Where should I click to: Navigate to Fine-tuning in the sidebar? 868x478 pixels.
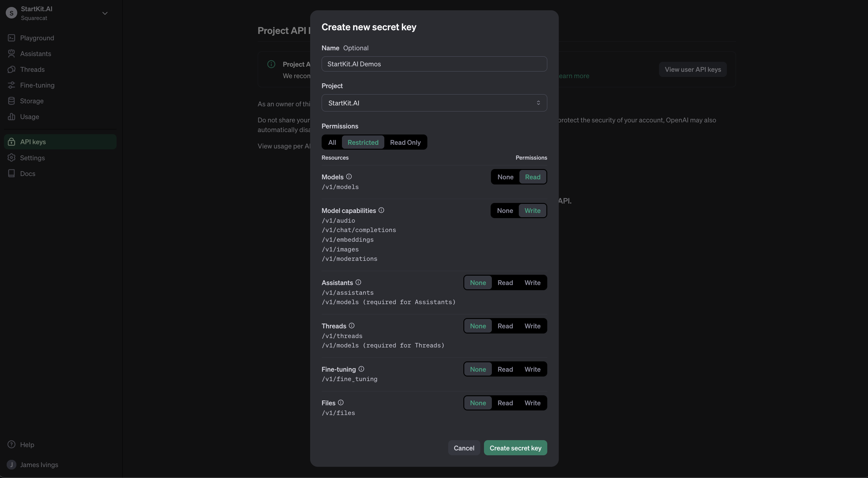pyautogui.click(x=37, y=85)
